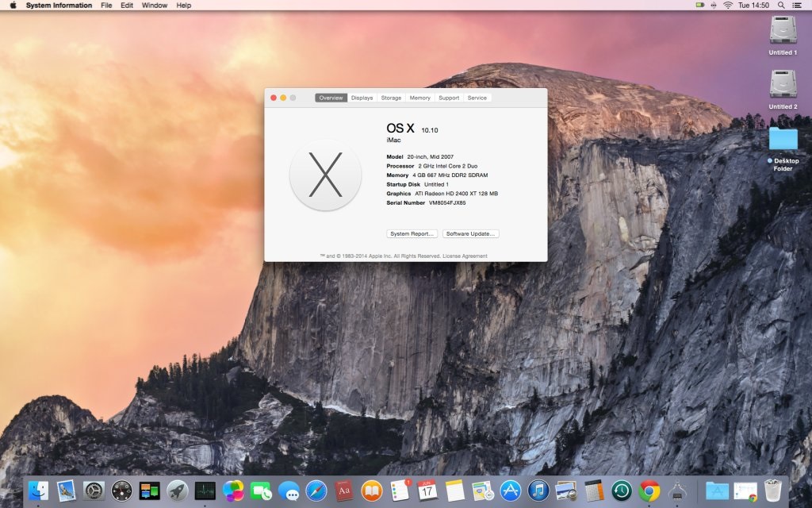Open Messages speech bubble icon in Dock
812x508 pixels.
289,491
